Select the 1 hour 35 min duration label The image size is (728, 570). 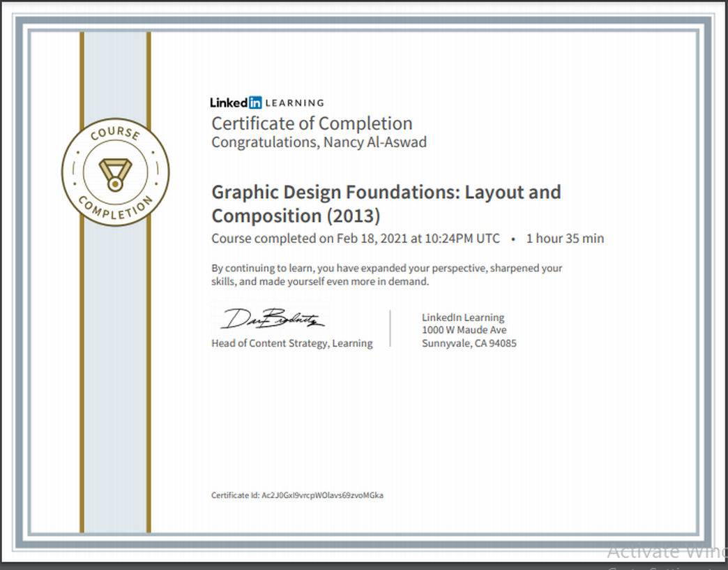(x=565, y=238)
